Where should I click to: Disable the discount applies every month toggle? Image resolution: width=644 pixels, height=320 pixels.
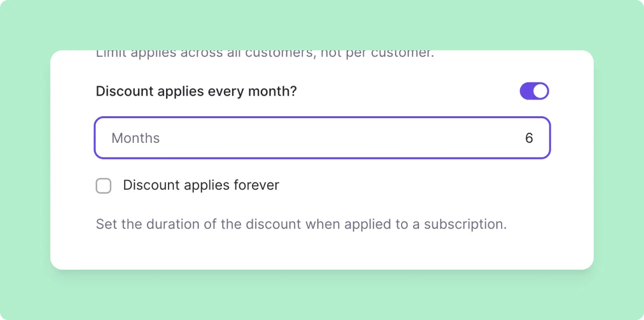click(x=534, y=91)
